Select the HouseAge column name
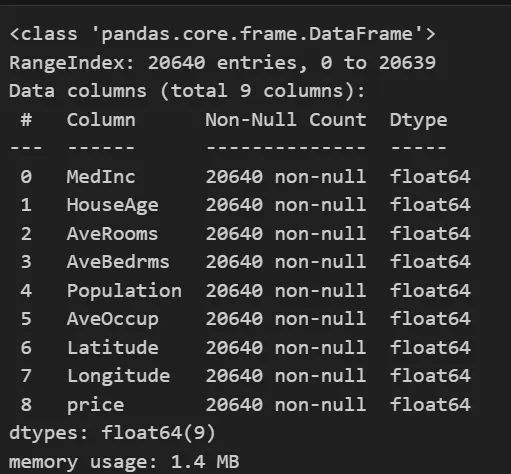Viewport: 511px width, 474px height. click(x=112, y=205)
